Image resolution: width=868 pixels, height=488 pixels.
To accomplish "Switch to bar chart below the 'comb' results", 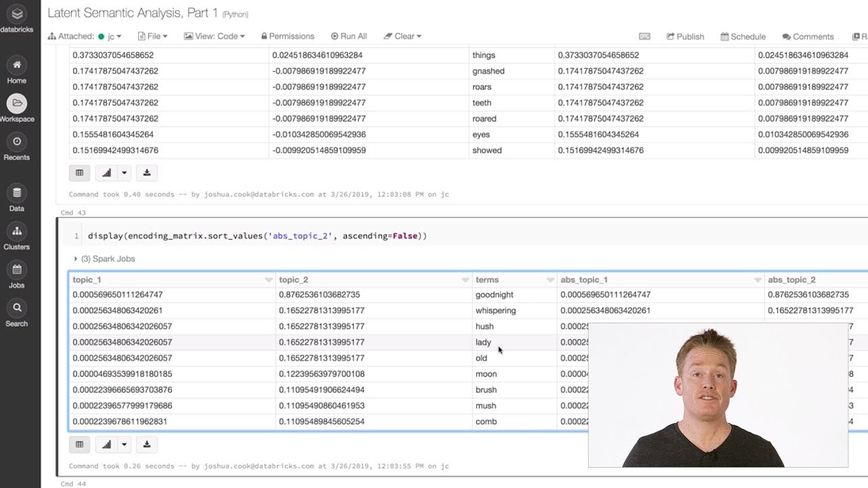I will click(x=106, y=445).
